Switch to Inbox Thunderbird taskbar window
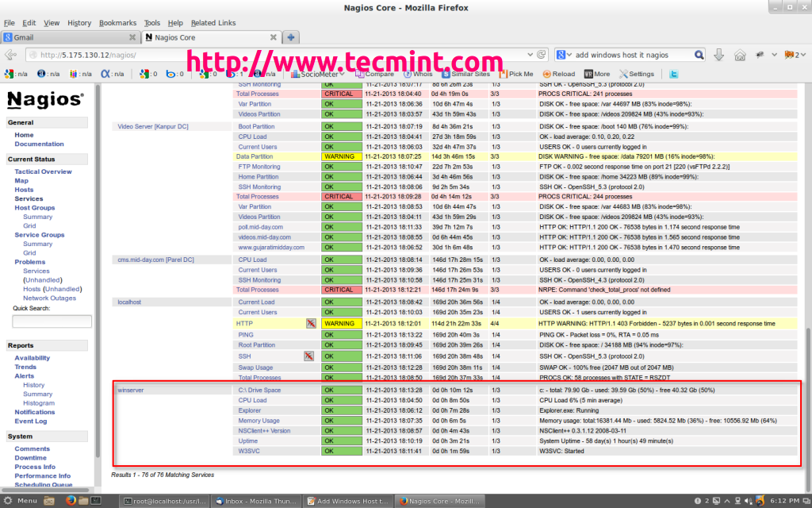The width and height of the screenshot is (812, 508). [256, 501]
